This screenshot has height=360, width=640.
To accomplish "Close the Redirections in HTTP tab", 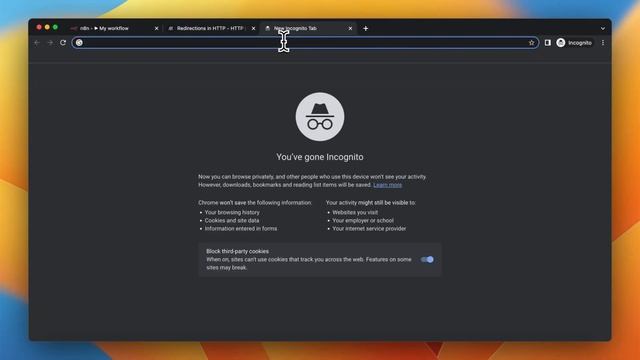I will [x=253, y=29].
